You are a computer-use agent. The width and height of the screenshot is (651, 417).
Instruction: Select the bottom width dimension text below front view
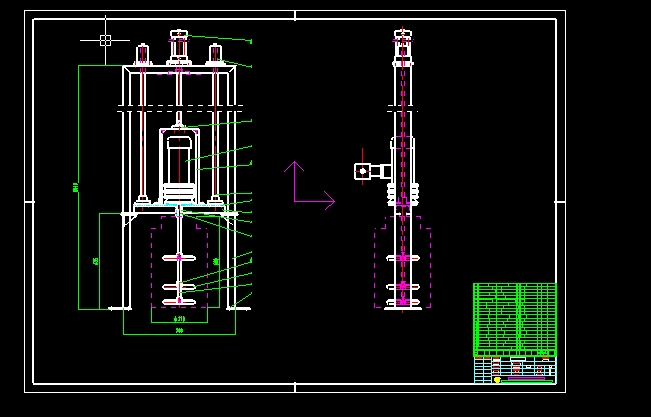pyautogui.click(x=179, y=331)
